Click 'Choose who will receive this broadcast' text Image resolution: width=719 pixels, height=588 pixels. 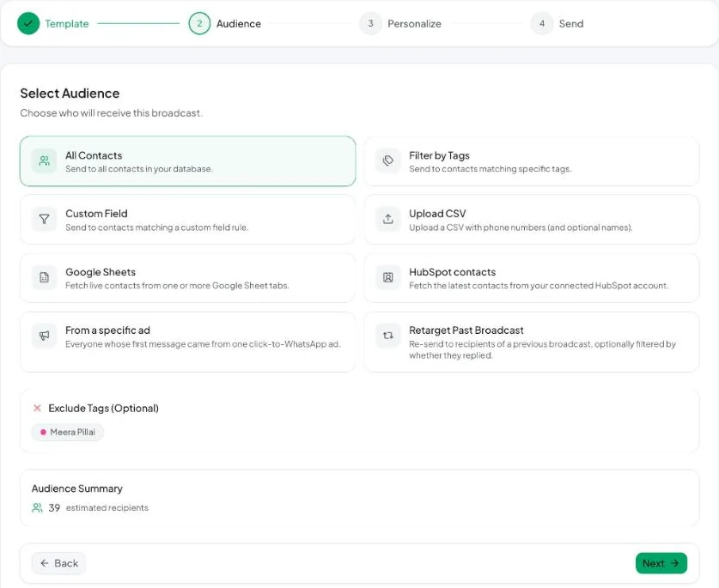coord(111,113)
